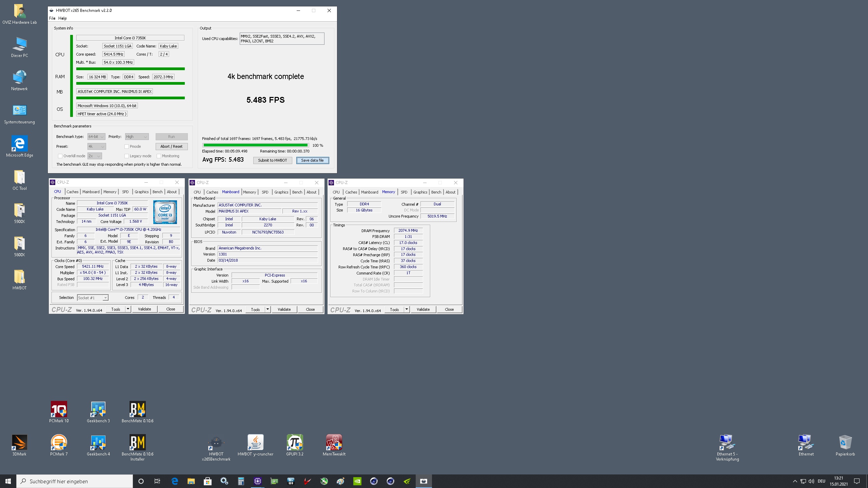
Task: Click Close in the Memory CPU-Z window
Action: coord(449,309)
